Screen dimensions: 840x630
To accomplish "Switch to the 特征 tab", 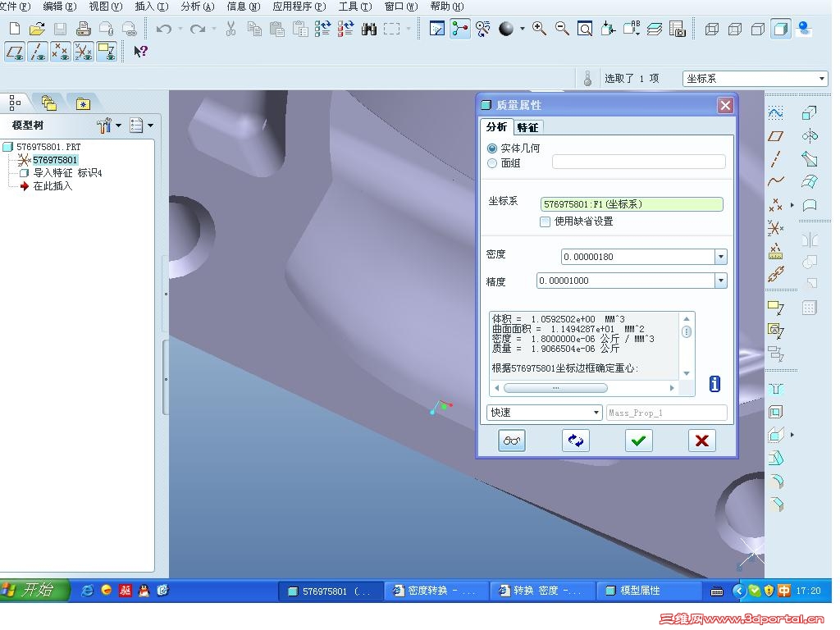I will click(x=527, y=127).
